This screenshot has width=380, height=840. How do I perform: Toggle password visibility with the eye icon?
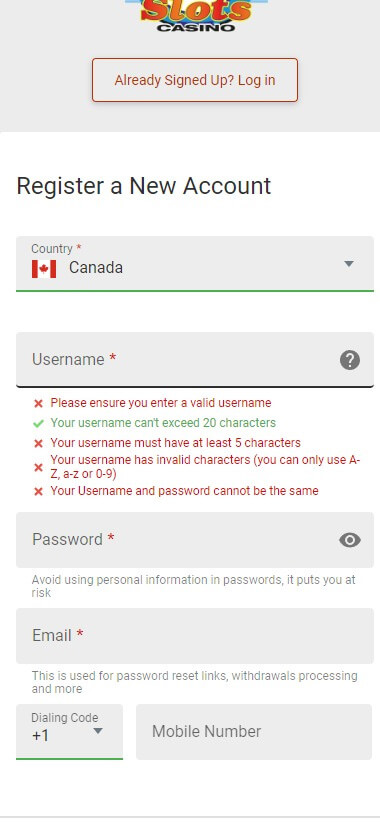point(350,540)
